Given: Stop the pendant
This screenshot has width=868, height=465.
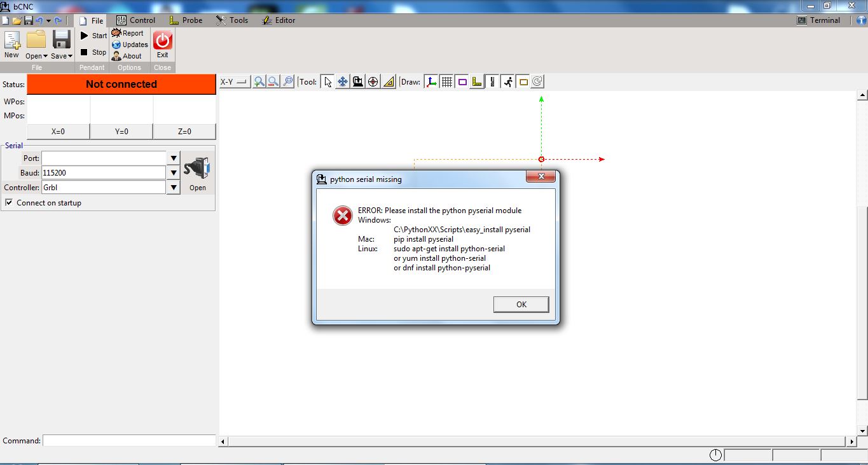Looking at the screenshot, I should tap(93, 52).
